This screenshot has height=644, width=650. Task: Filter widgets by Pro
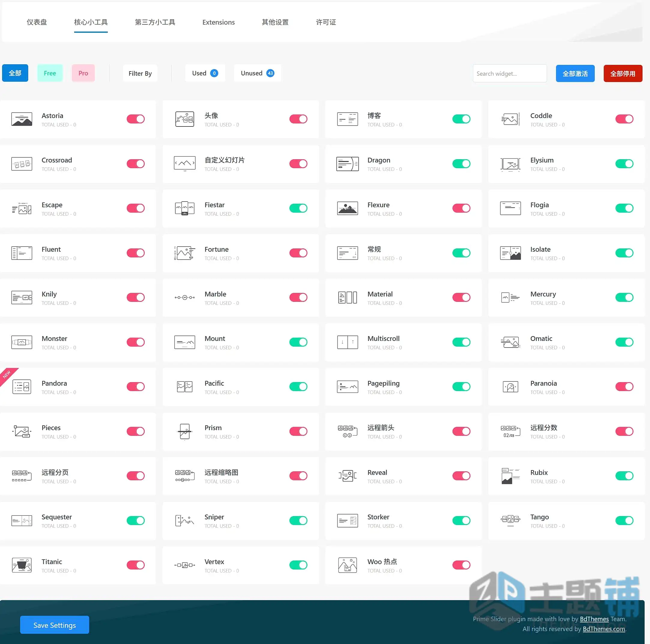click(83, 73)
